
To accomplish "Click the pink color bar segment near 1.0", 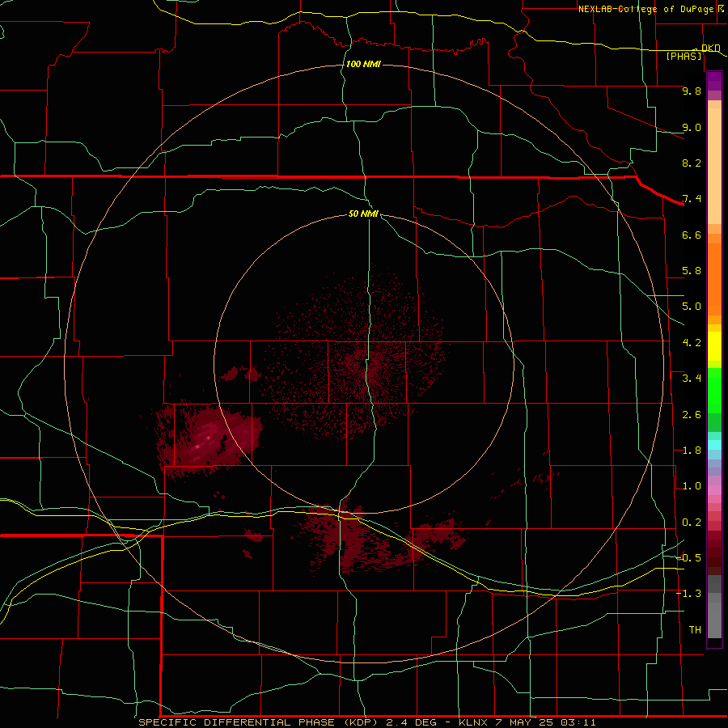I will coord(714,490).
